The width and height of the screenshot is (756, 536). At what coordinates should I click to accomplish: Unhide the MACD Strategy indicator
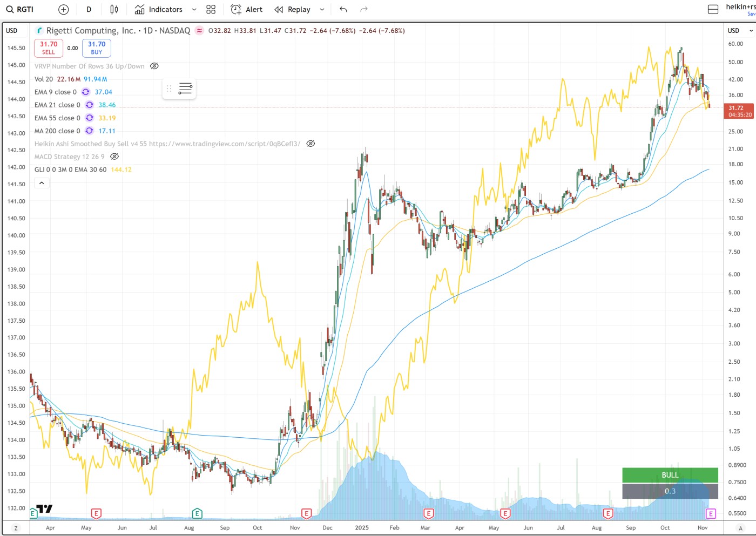114,157
